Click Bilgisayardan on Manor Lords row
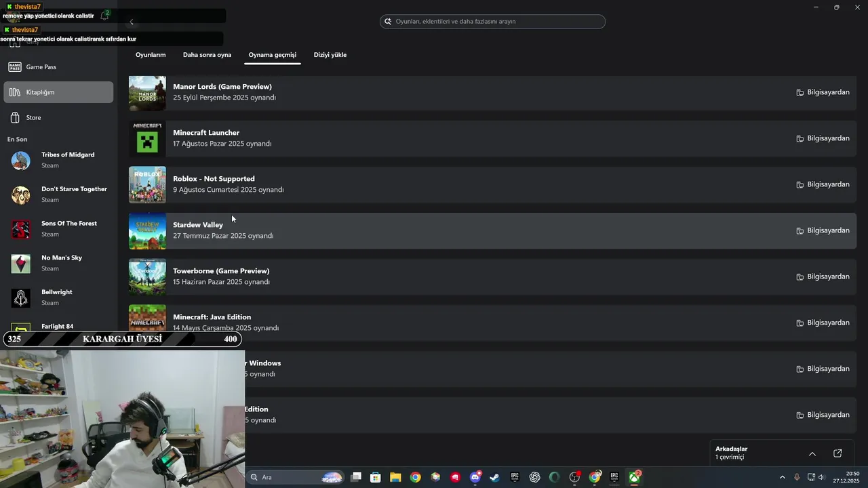 pos(823,92)
